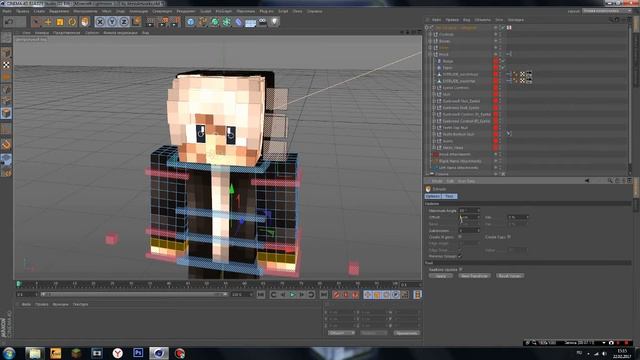Select the Live Selection arrow tool

tap(36, 22)
